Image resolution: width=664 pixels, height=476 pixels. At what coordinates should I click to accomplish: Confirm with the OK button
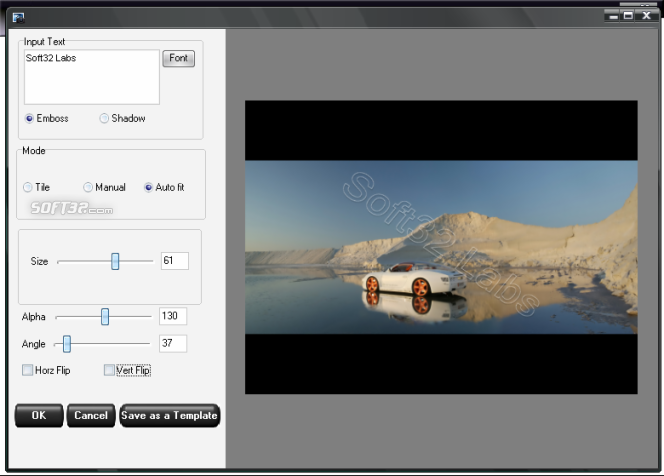[39, 415]
